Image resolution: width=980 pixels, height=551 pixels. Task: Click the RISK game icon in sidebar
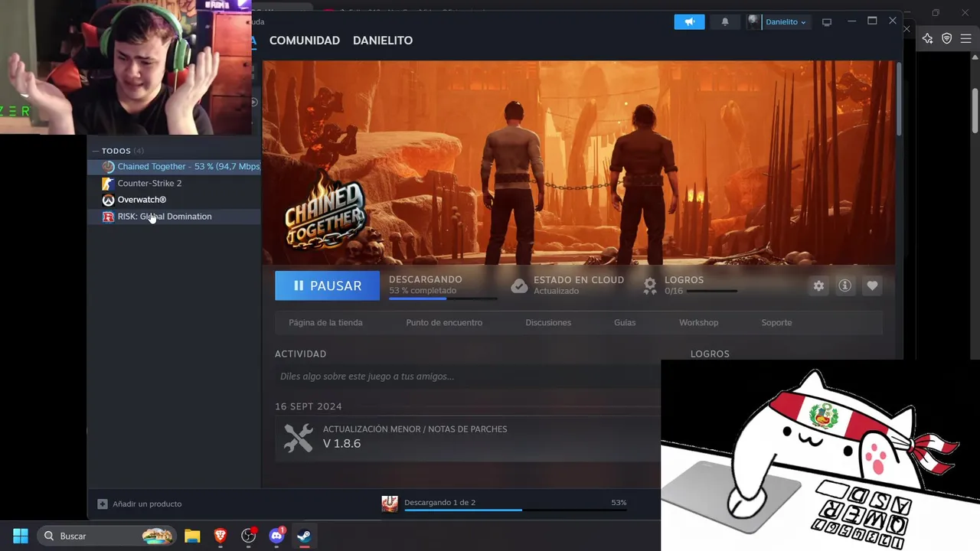108,217
